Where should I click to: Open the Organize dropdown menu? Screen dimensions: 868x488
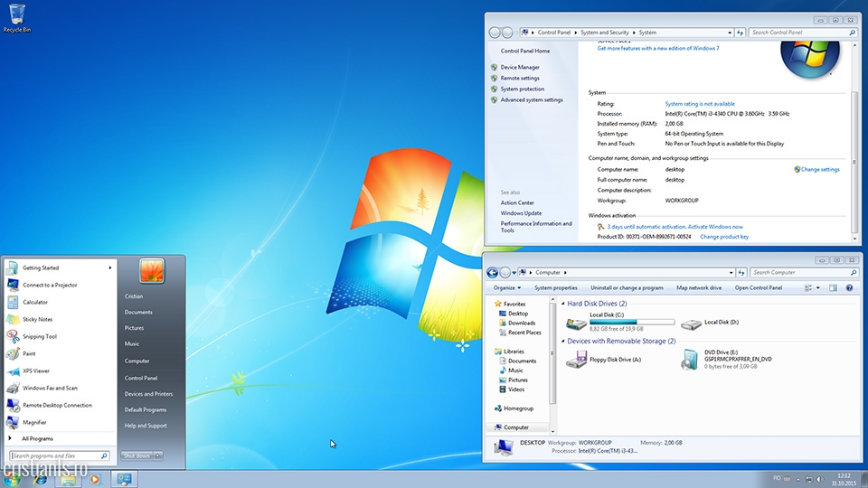pos(507,287)
